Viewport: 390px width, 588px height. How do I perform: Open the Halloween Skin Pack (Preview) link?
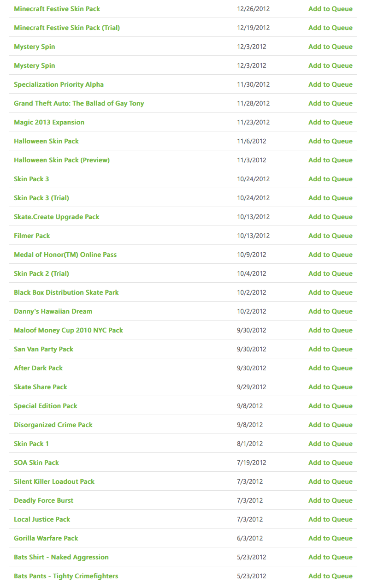[x=62, y=160]
